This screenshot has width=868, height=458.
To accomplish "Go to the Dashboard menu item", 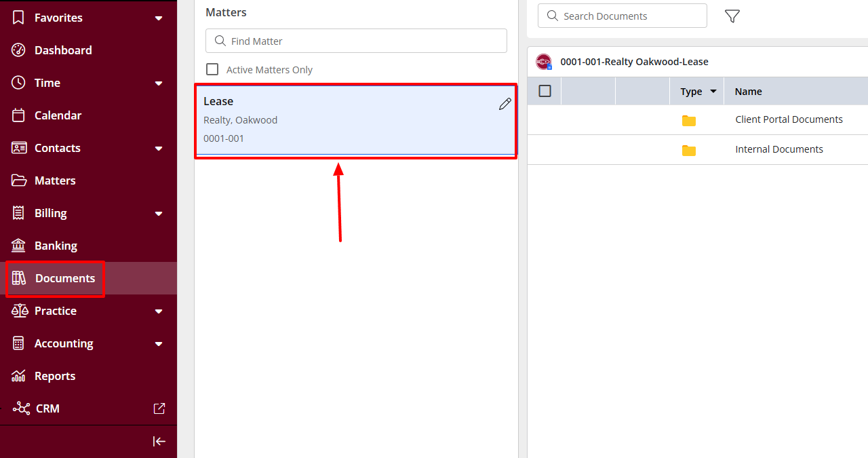I will (63, 50).
